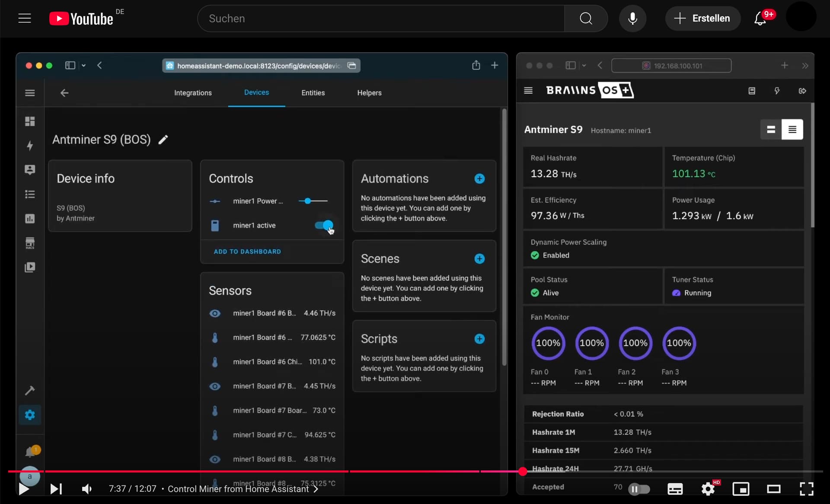This screenshot has width=830, height=504.
Task: Open Home Assistant Settings gear icon
Action: [30, 415]
